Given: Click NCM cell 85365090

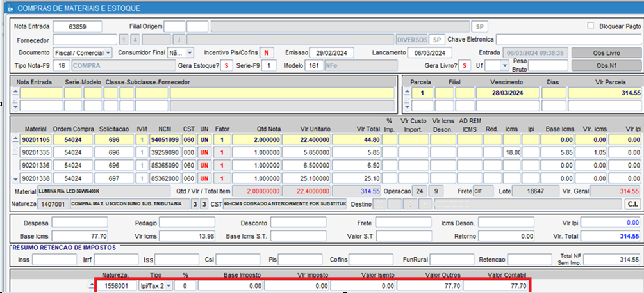Looking at the screenshot, I should click(x=164, y=166).
